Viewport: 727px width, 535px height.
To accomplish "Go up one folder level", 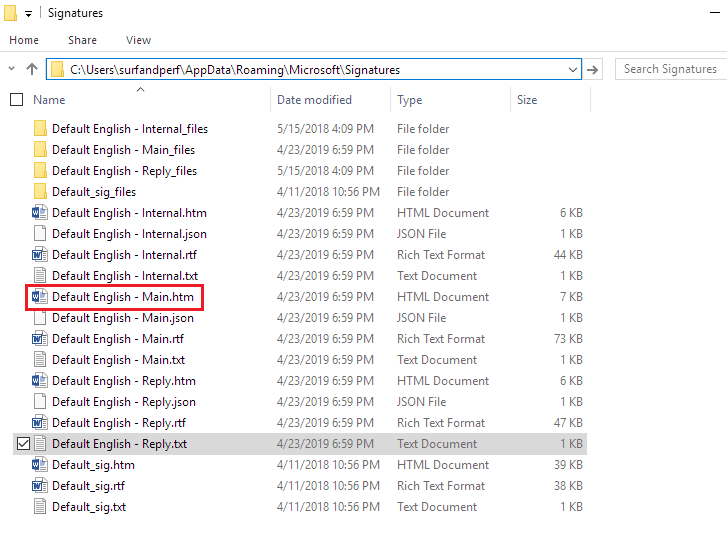I will point(32,69).
